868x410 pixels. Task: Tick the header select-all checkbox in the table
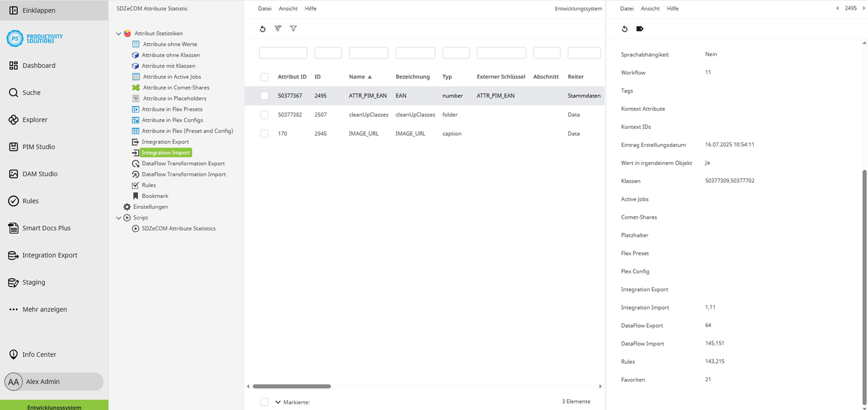[x=264, y=76]
